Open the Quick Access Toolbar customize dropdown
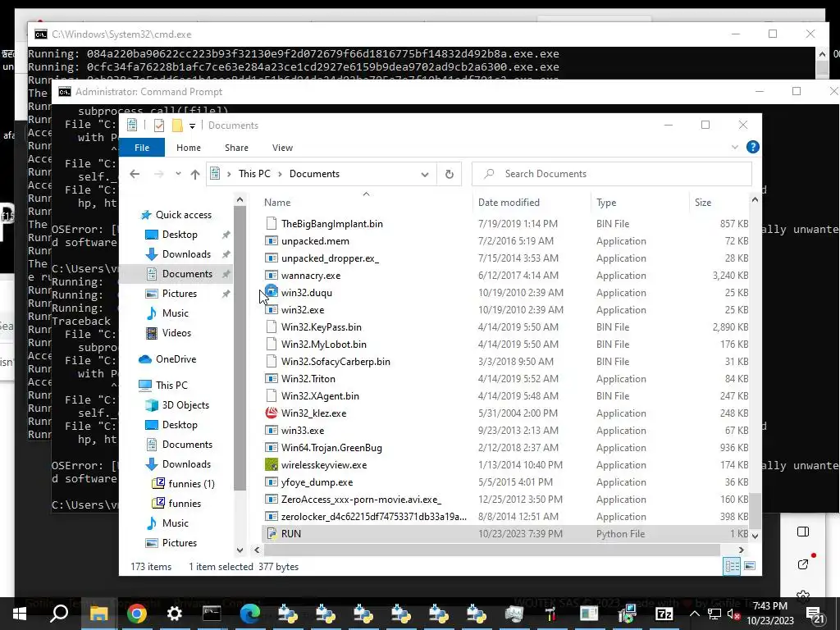Image resolution: width=840 pixels, height=630 pixels. point(192,126)
